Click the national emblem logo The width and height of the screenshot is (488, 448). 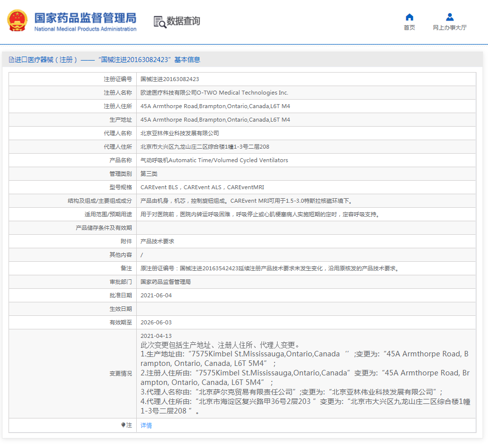point(18,21)
